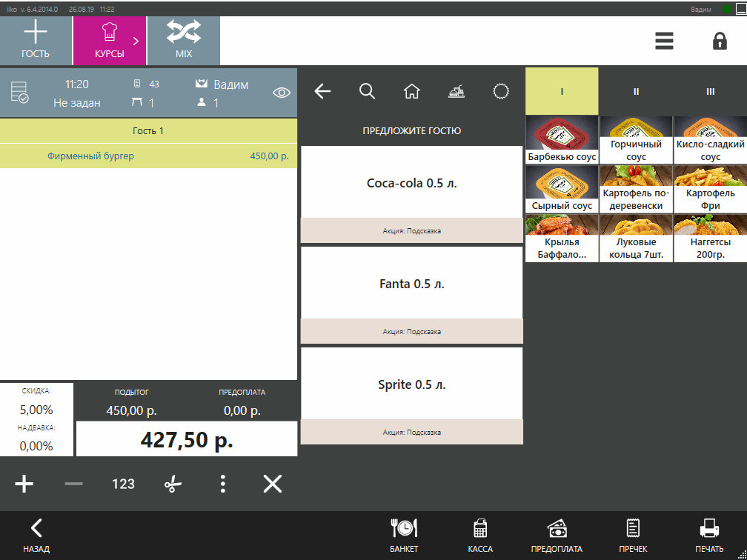Screen dimensions: 747x560
Task: Expand the Курсы courses button
Action: pos(110,41)
